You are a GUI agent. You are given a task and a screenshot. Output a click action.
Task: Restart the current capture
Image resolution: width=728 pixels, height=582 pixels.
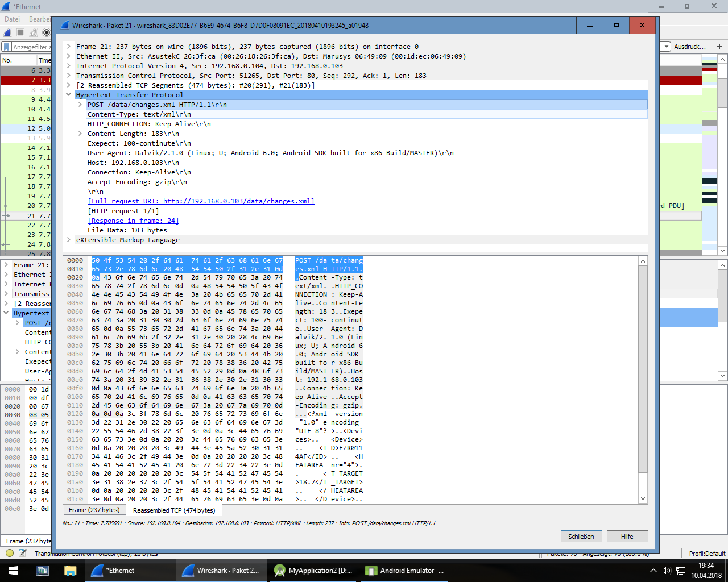(34, 32)
